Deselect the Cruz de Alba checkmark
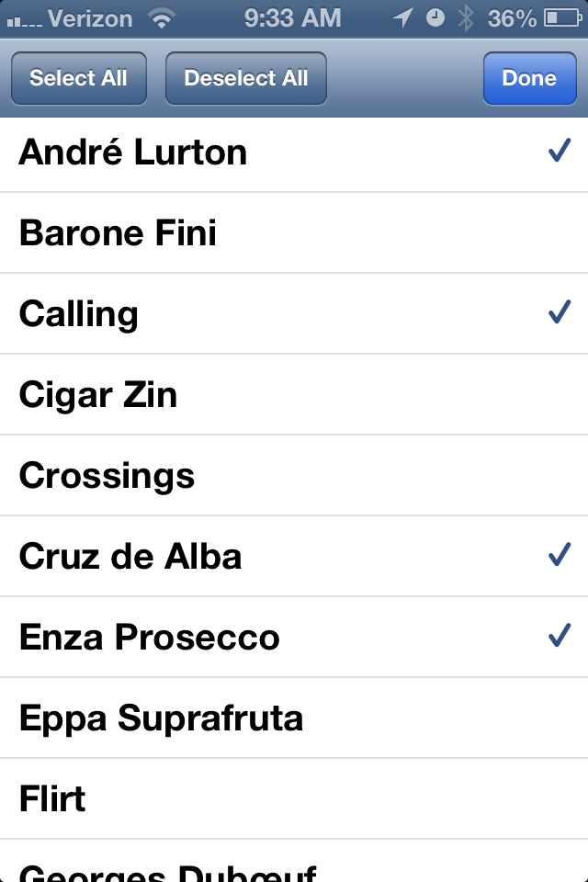Image resolution: width=588 pixels, height=882 pixels. point(560,555)
